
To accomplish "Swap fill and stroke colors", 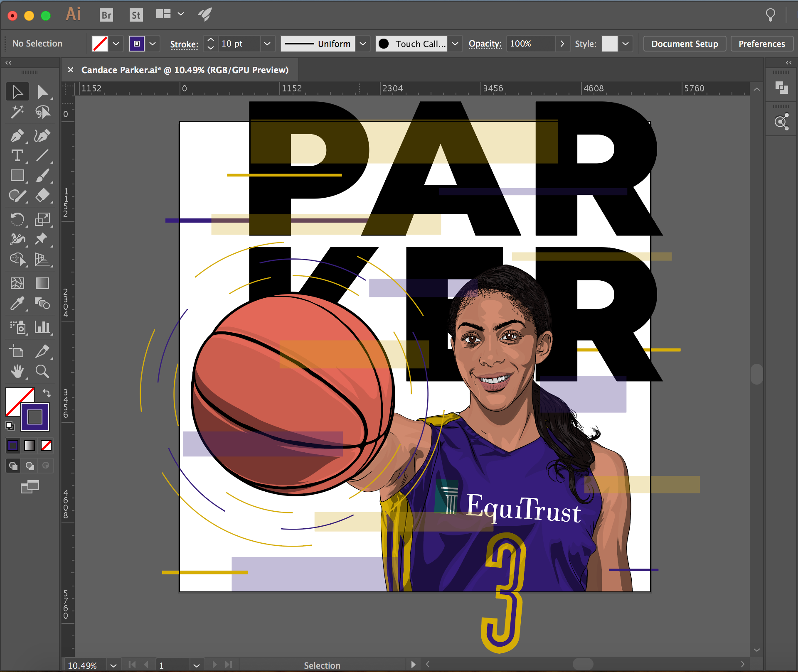I will (x=47, y=393).
